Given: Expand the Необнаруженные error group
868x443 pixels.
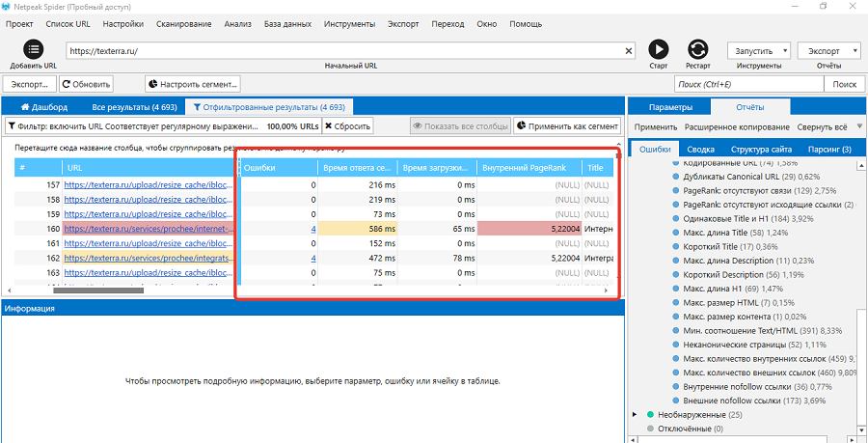Looking at the screenshot, I should click(635, 414).
